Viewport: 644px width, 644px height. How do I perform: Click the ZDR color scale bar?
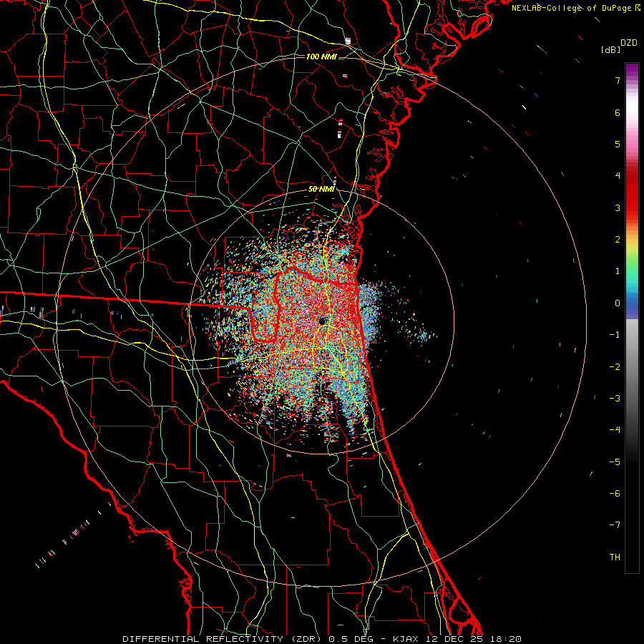(632, 318)
